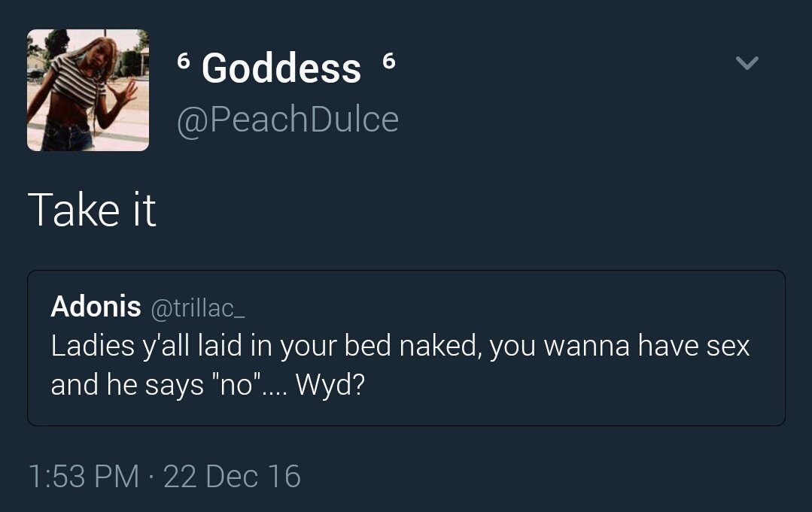
Task: Click "Wyd?" at end of quoted tweet
Action: point(330,385)
